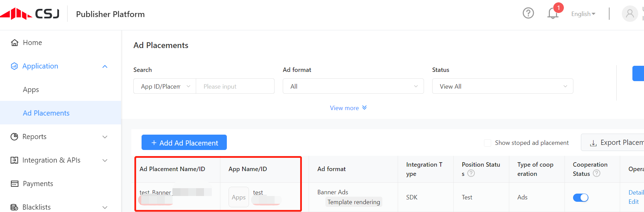Viewport: 644px width, 212px height.
Task: Open the English language dropdown
Action: click(x=583, y=14)
